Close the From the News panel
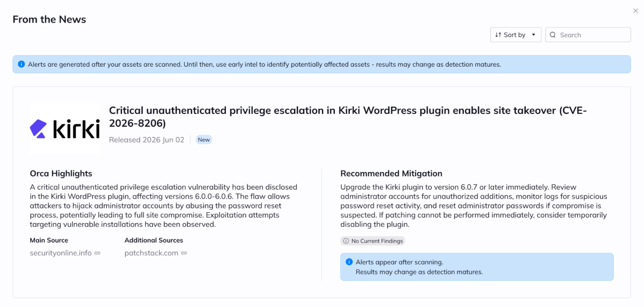The width and height of the screenshot is (644, 307). pos(635,11)
